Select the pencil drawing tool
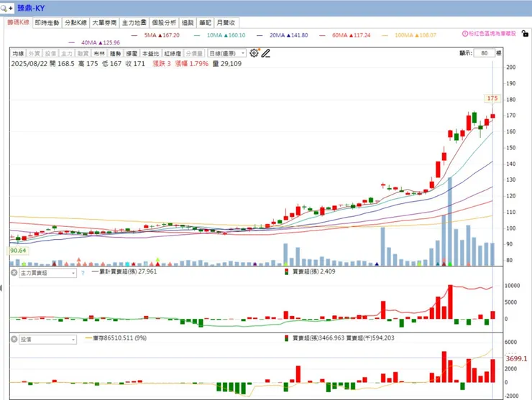 tap(266, 53)
